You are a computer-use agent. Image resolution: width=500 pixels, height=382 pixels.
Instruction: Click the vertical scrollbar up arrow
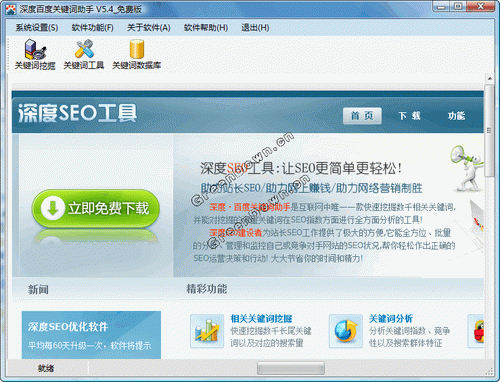point(489,79)
